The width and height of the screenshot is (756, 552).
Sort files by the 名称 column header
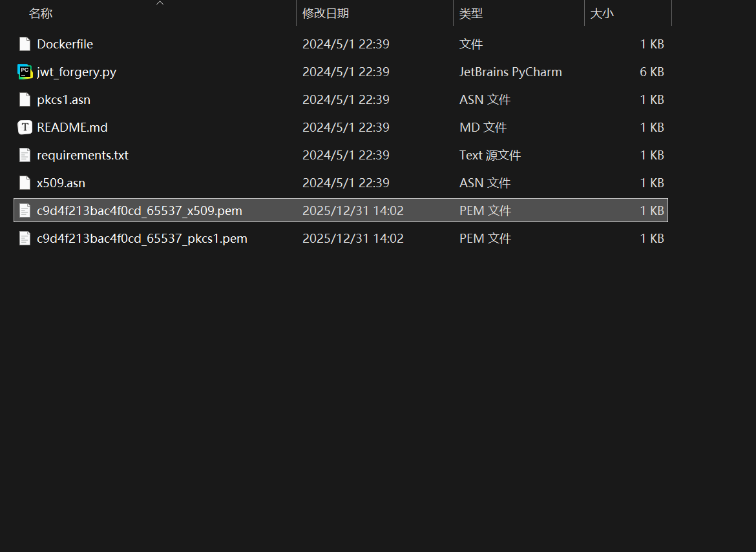41,14
